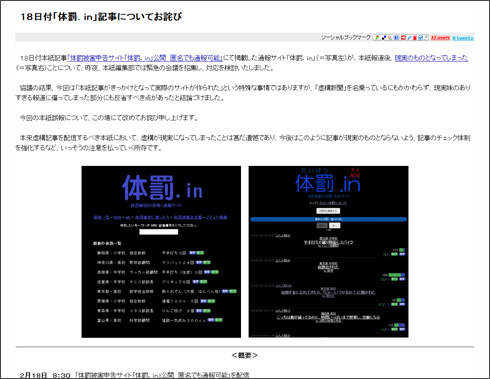
Task: Open the link 現実のものとなってしまった
Action: (431, 58)
